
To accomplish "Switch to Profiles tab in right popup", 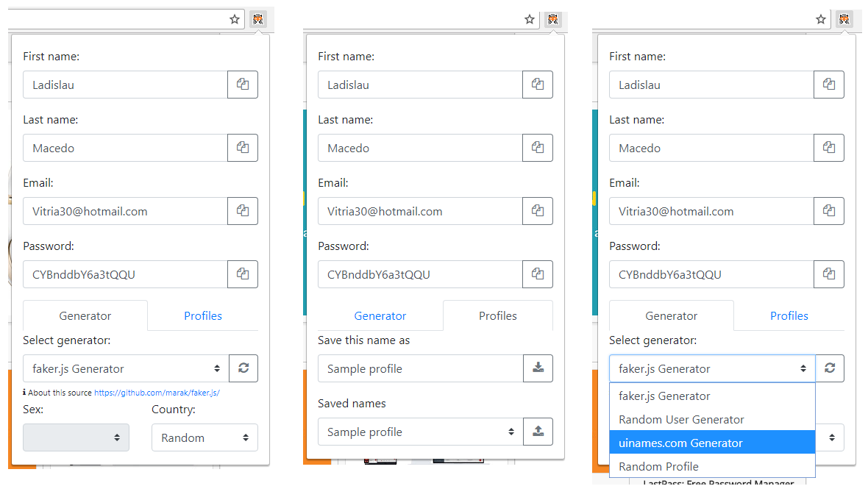I will click(x=789, y=315).
